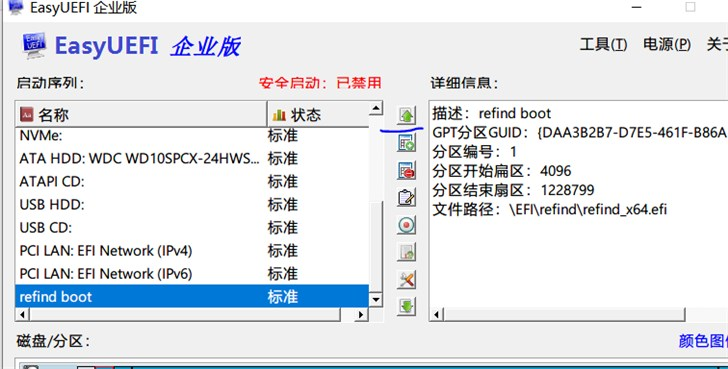Click the 安全启动: 已禁用 status text
The height and width of the screenshot is (369, 728).
(320, 83)
